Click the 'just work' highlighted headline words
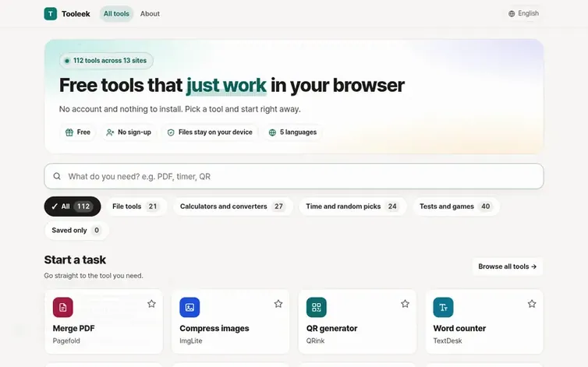The height and width of the screenshot is (367, 588). tap(226, 85)
